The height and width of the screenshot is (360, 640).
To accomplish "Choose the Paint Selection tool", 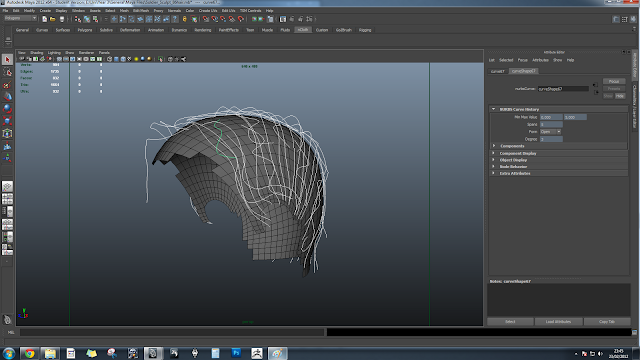I will click(x=7, y=85).
